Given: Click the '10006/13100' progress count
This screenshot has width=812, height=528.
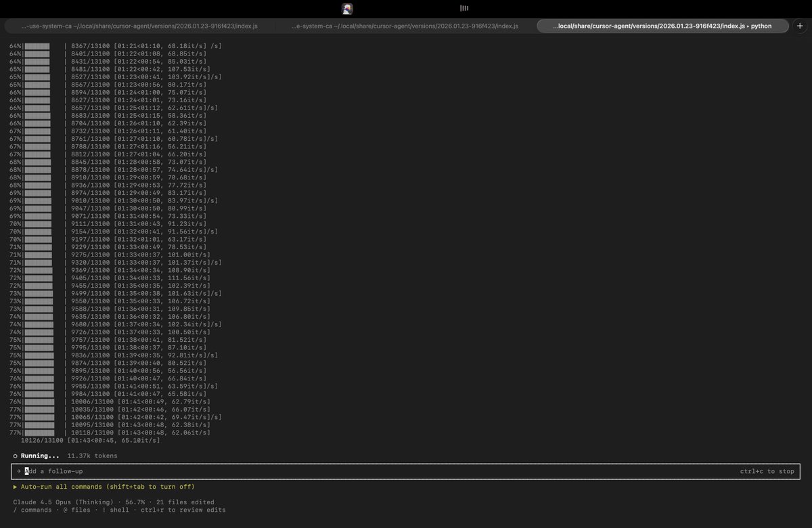Looking at the screenshot, I should 92,401.
